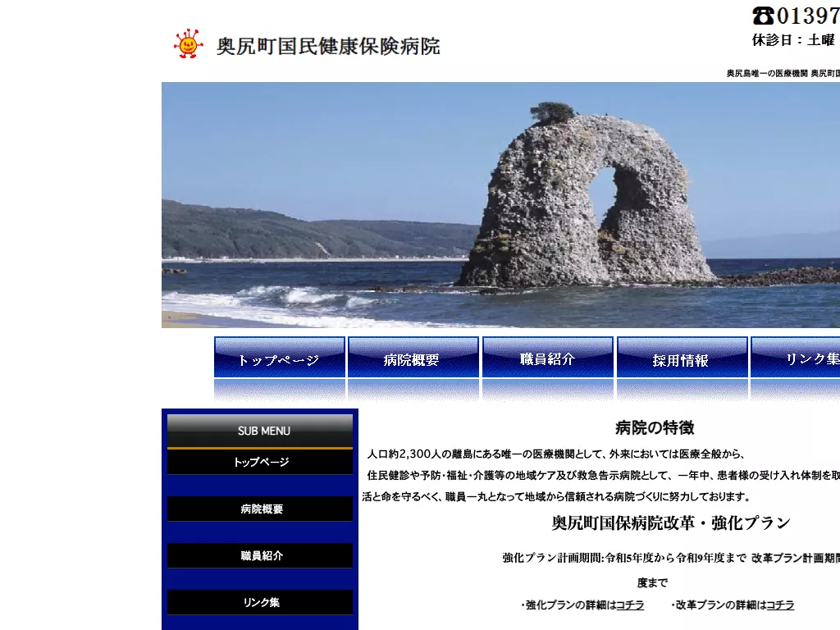The height and width of the screenshot is (630, 840).
Task: Open the 強化プラン details コチラ link
Action: pyautogui.click(x=630, y=605)
